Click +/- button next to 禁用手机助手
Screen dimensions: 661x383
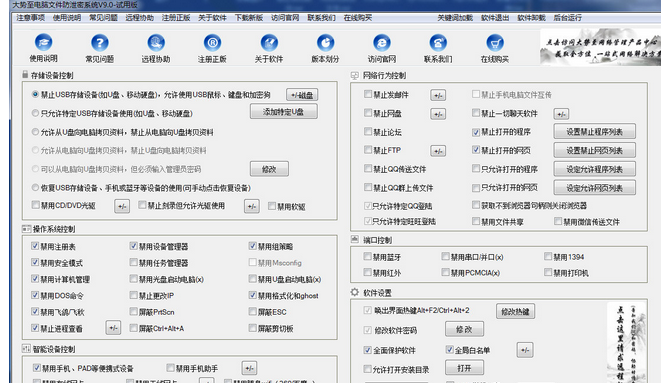pos(249,368)
